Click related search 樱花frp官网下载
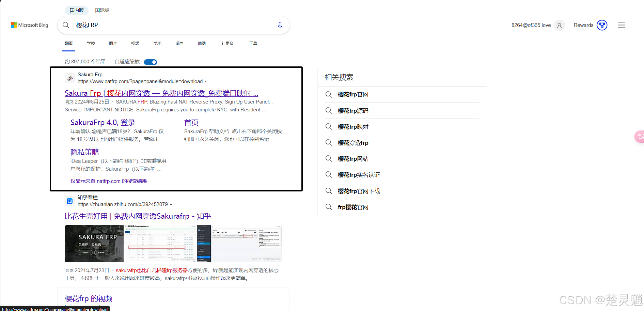Viewport: 644px width, 311px height. (x=359, y=191)
